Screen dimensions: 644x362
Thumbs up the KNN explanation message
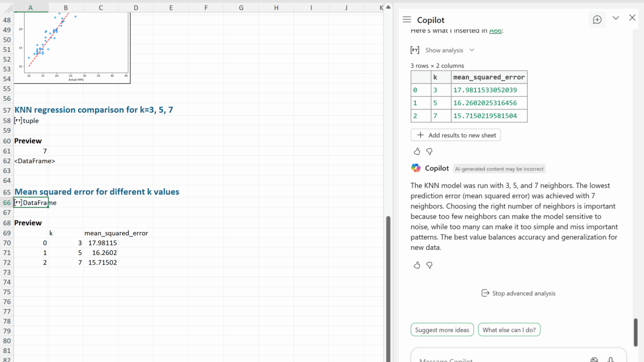(x=417, y=265)
